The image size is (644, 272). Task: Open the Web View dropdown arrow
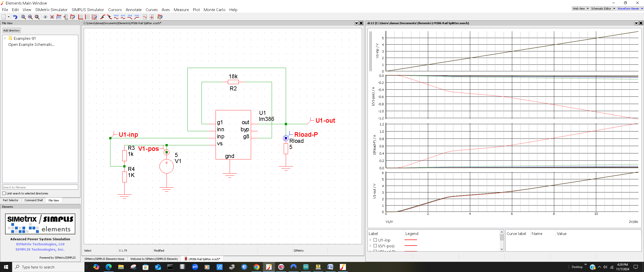pyautogui.click(x=588, y=9)
